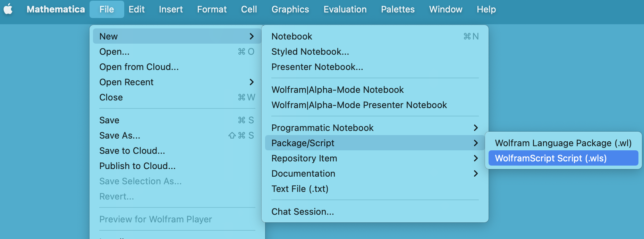Open the Window menu
Viewport: 644px width, 239px height.
446,9
